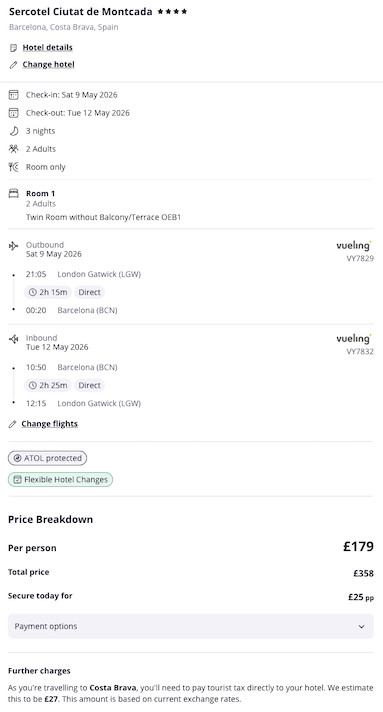Click the ATOL protected badge
The width and height of the screenshot is (383, 712).
click(x=47, y=458)
